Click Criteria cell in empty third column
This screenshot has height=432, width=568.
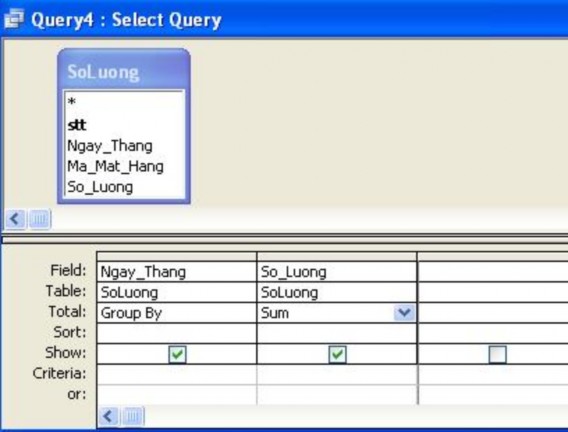493,374
